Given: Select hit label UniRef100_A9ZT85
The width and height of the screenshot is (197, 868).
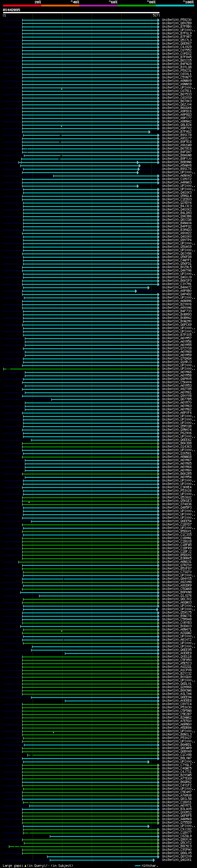Looking at the screenshot, I should pos(176,389).
